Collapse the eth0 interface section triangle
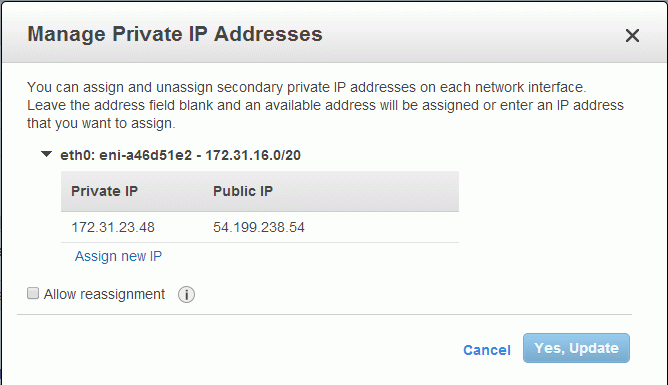The image size is (668, 385). coord(46,154)
